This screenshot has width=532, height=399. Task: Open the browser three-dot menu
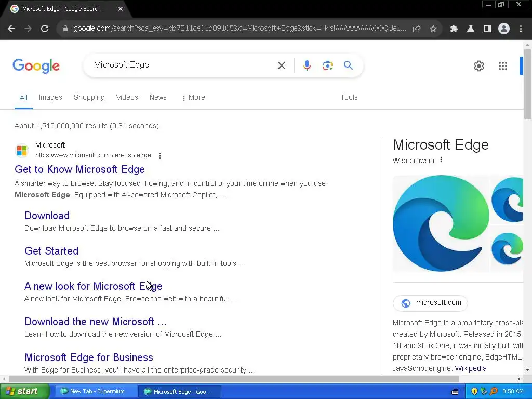tap(521, 29)
